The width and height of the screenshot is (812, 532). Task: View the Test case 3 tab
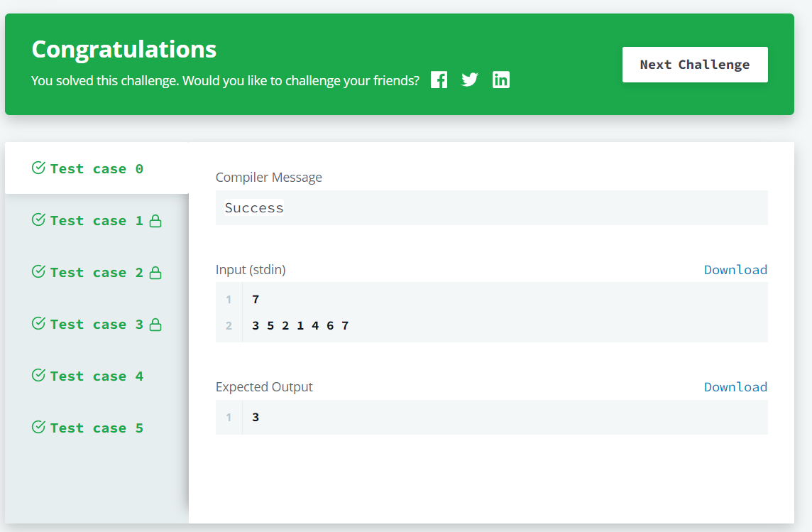(97, 324)
